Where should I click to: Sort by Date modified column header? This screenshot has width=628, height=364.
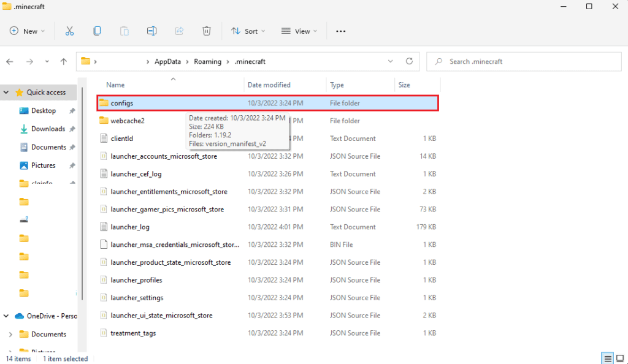[269, 85]
